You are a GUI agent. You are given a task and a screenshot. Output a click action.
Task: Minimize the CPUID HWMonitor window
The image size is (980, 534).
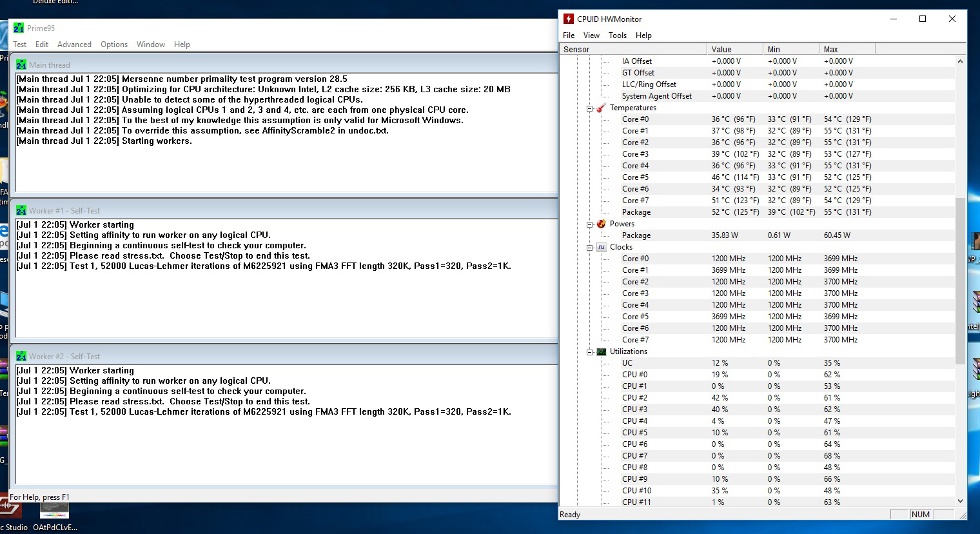(894, 19)
